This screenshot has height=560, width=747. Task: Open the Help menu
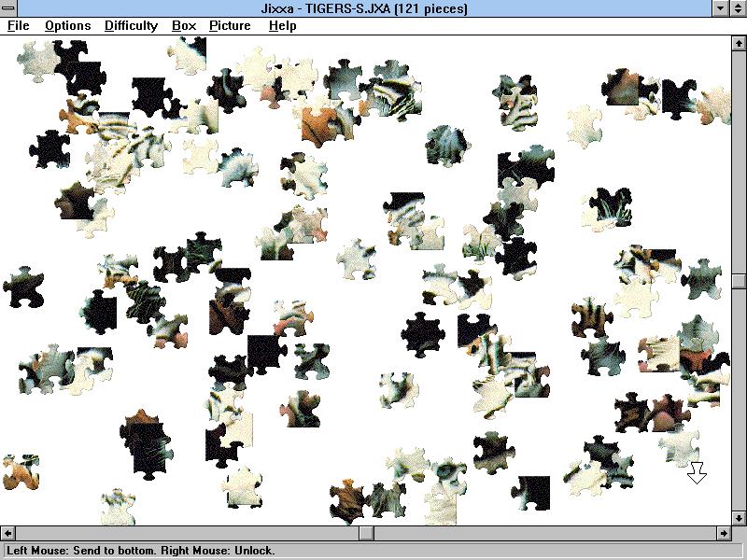click(x=282, y=26)
